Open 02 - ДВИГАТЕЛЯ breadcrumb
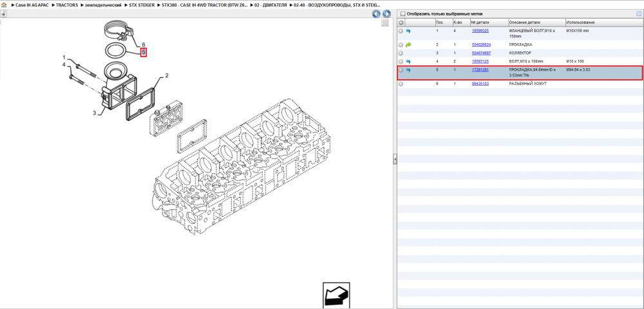644x309 pixels. tap(270, 5)
